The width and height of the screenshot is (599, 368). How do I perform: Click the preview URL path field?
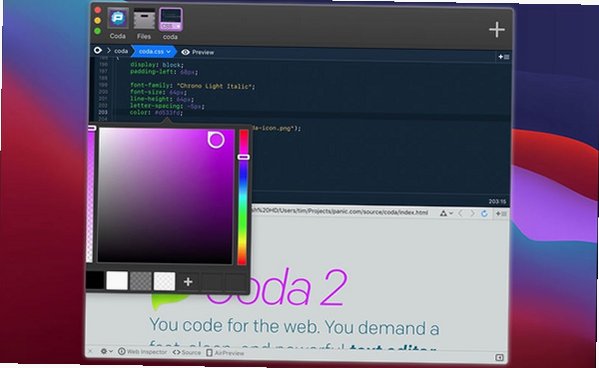340,212
